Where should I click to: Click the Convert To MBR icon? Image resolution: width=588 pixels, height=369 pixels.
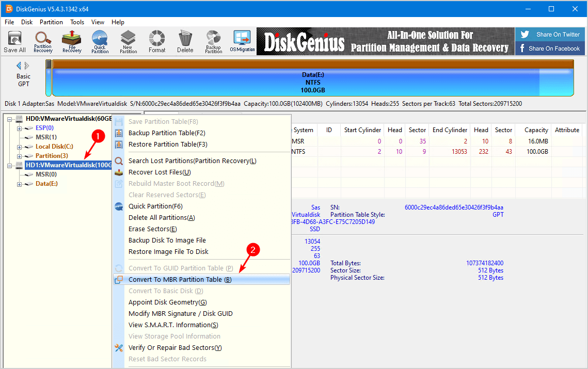point(119,279)
